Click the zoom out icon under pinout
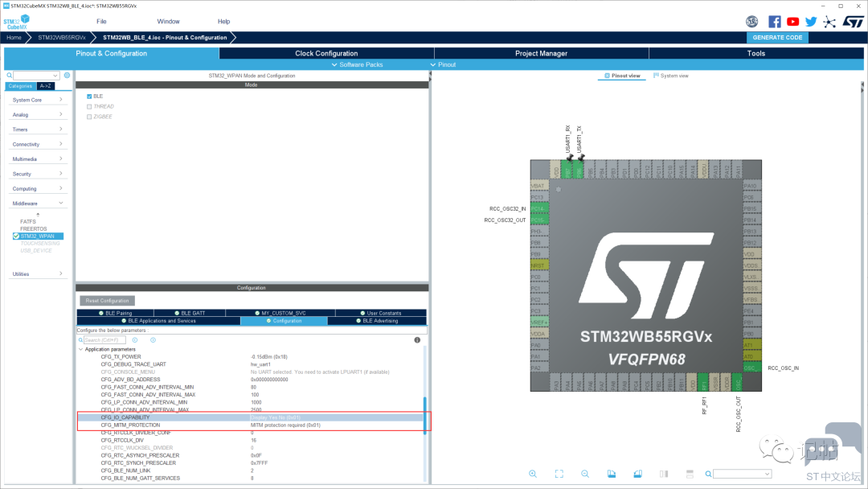This screenshot has width=868, height=489. (585, 474)
